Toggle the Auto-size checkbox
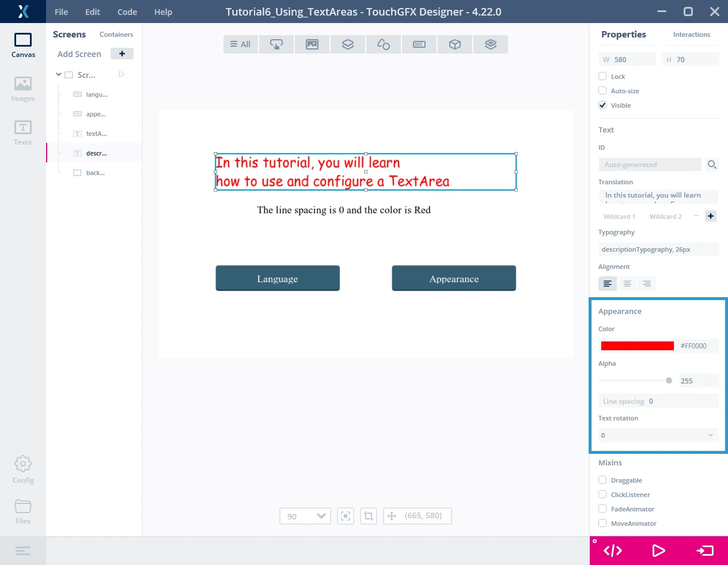This screenshot has width=728, height=565. (x=602, y=90)
